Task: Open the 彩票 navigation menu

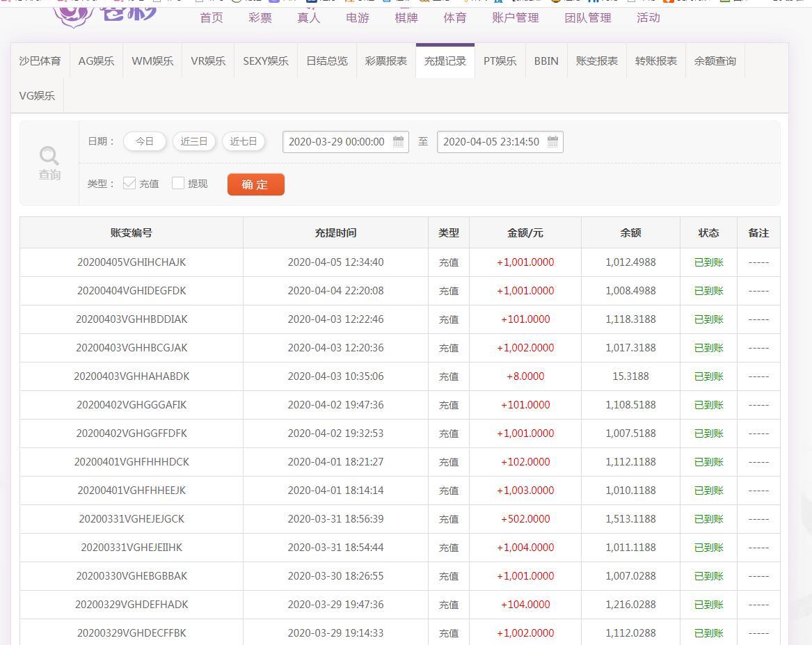Action: tap(260, 17)
